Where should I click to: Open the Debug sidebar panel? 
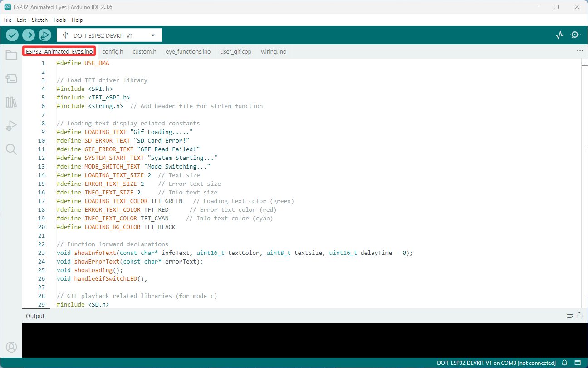pyautogui.click(x=11, y=125)
